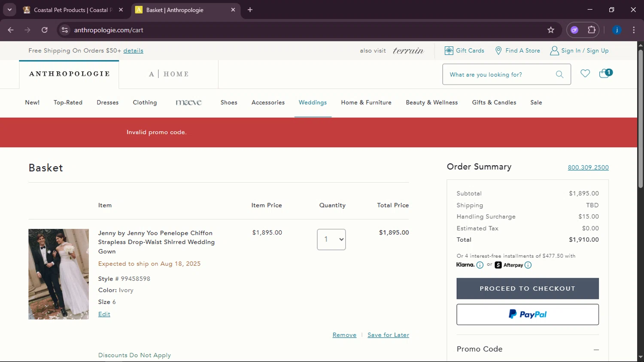Reload the current page
The width and height of the screenshot is (644, 362).
(x=45, y=30)
